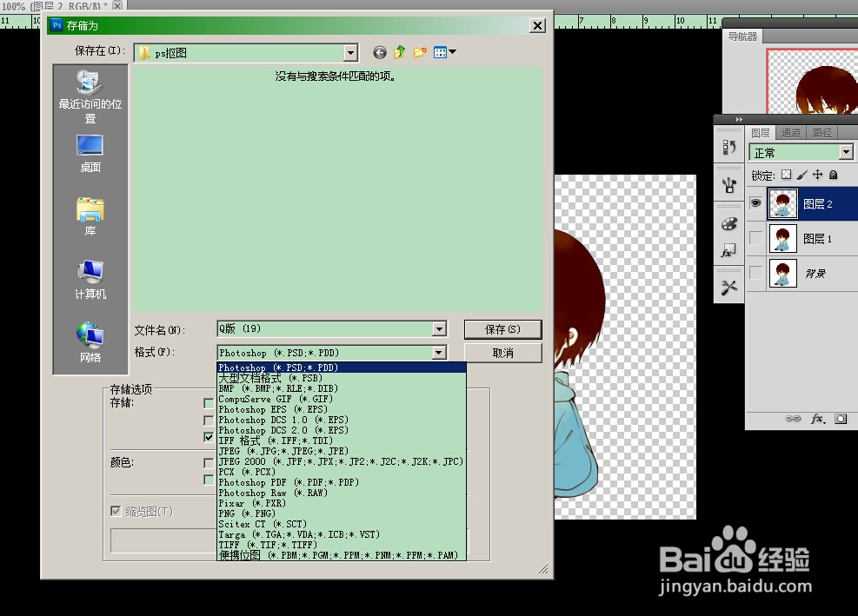Open the color palette panel icon
Viewport: 858px width, 616px height.
point(728,224)
